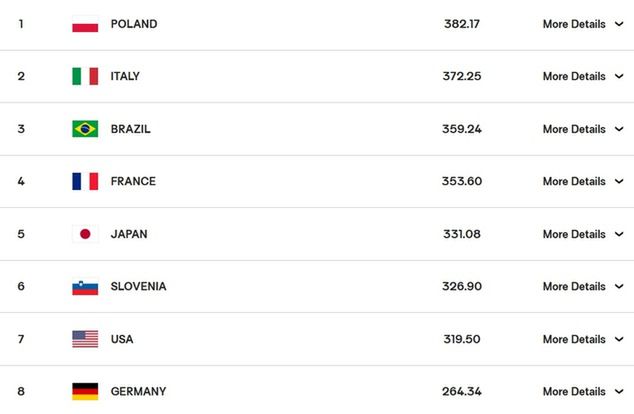Click the Poland flag icon

(x=85, y=24)
